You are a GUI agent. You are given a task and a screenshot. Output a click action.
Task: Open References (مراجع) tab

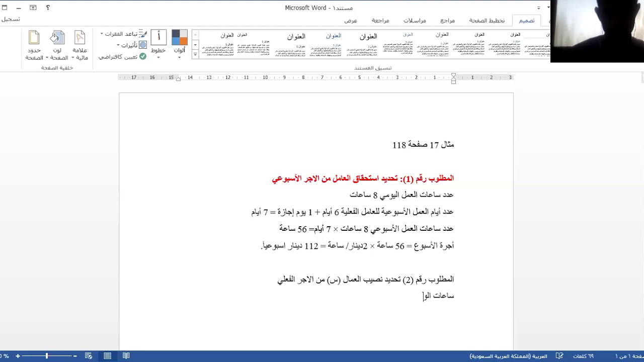447,21
